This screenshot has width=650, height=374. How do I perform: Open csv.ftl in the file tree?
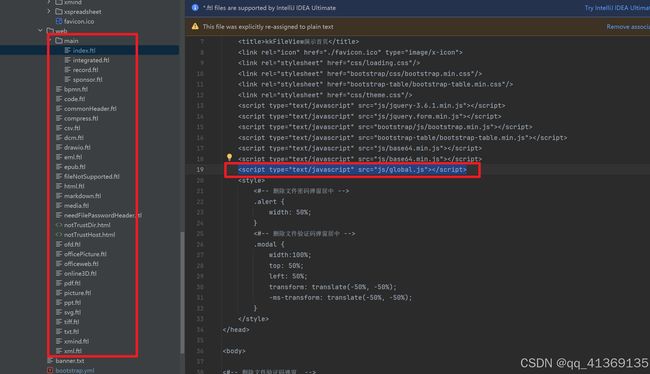pyautogui.click(x=72, y=128)
